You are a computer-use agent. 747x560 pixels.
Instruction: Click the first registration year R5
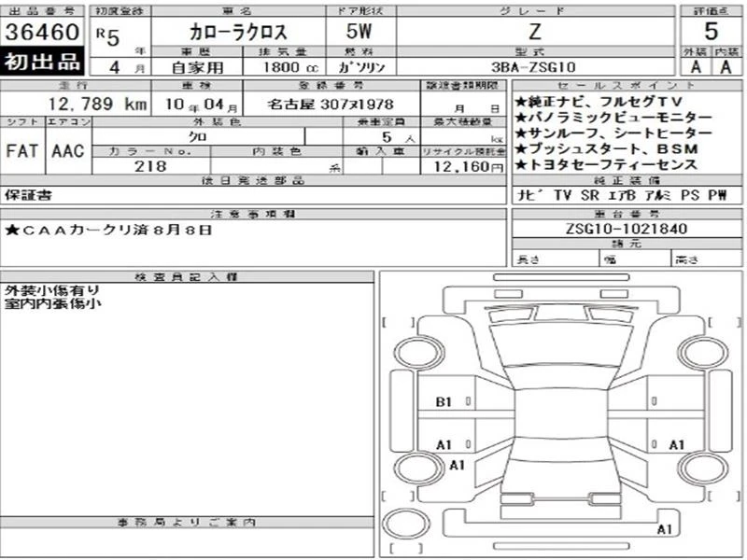pyautogui.click(x=108, y=35)
